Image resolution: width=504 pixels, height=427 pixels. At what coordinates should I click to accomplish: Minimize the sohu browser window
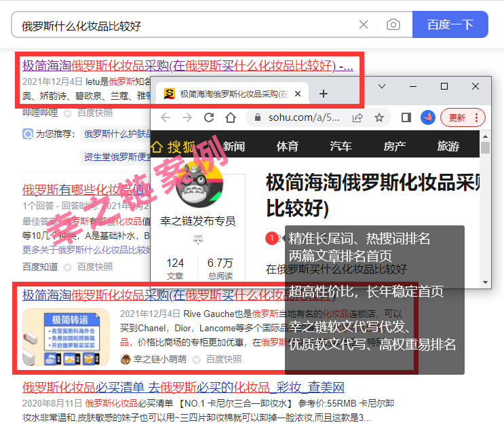413,86
